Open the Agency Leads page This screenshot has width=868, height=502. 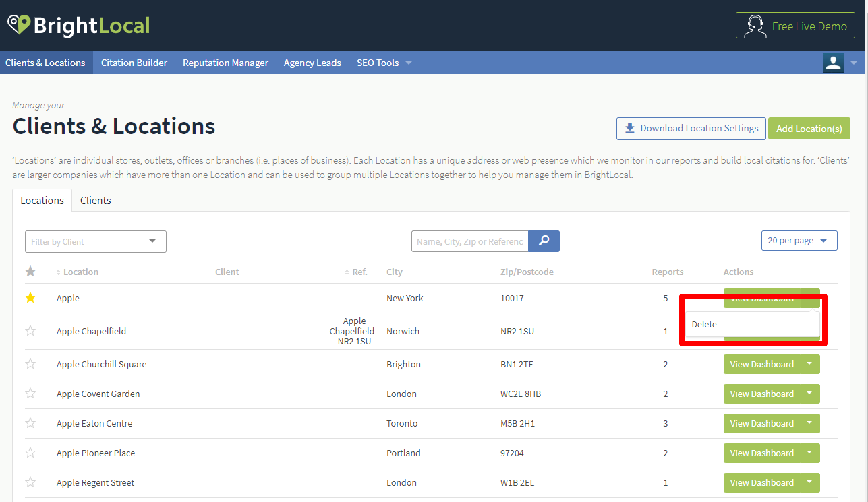point(312,63)
